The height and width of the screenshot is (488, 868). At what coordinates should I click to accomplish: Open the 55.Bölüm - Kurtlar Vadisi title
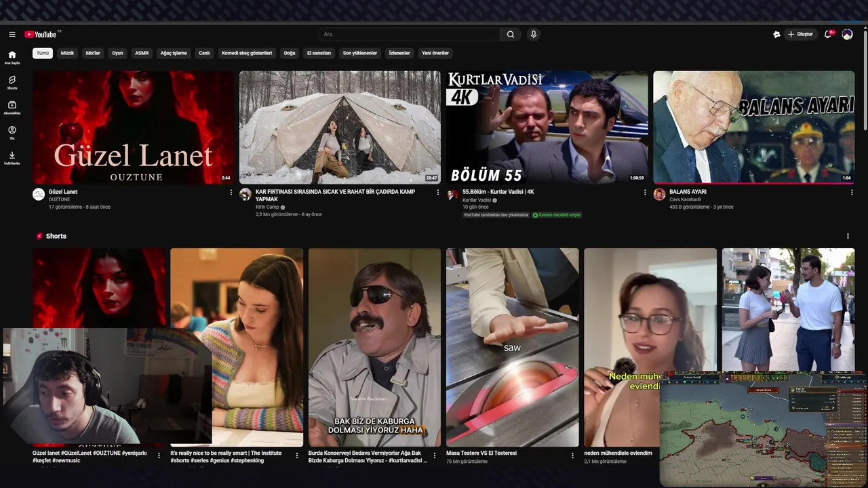pyautogui.click(x=498, y=192)
